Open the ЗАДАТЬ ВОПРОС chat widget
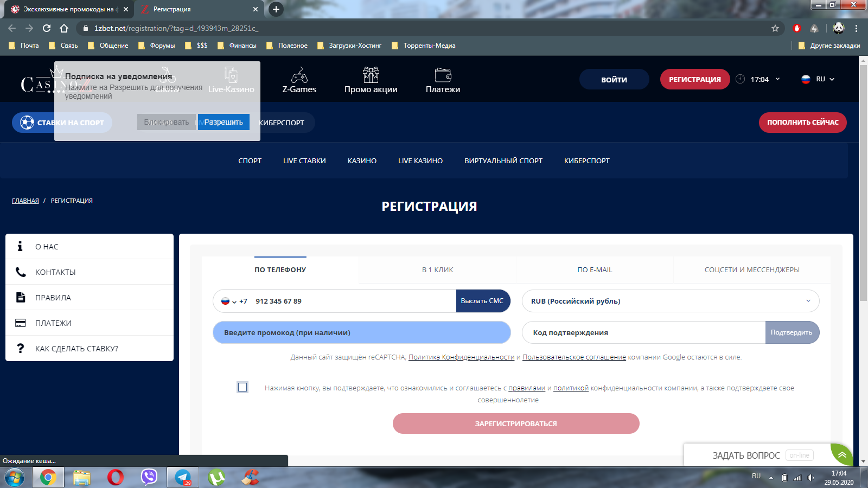Viewport: 868px width, 488px height. point(757,455)
